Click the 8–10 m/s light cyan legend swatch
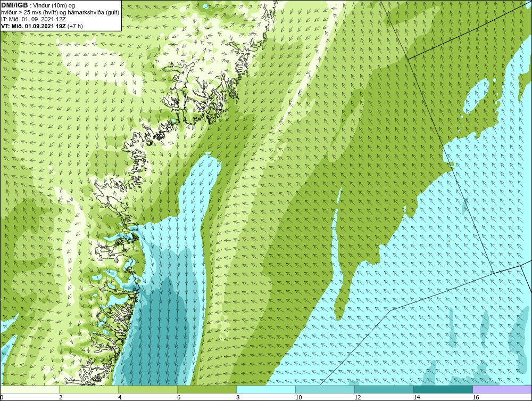Viewport: 532px width, 401px height. click(x=266, y=389)
